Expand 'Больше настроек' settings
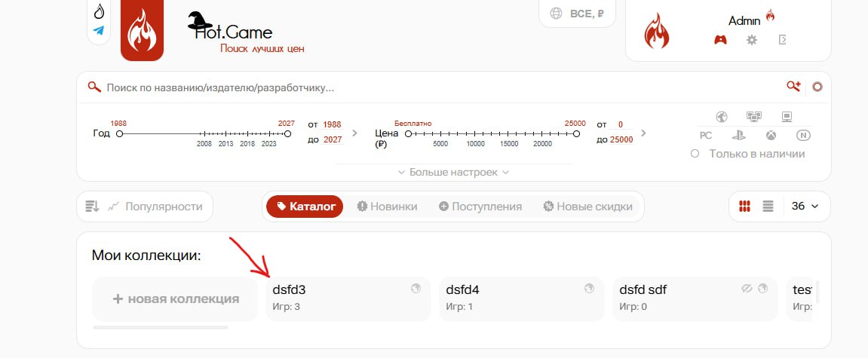 click(x=453, y=173)
